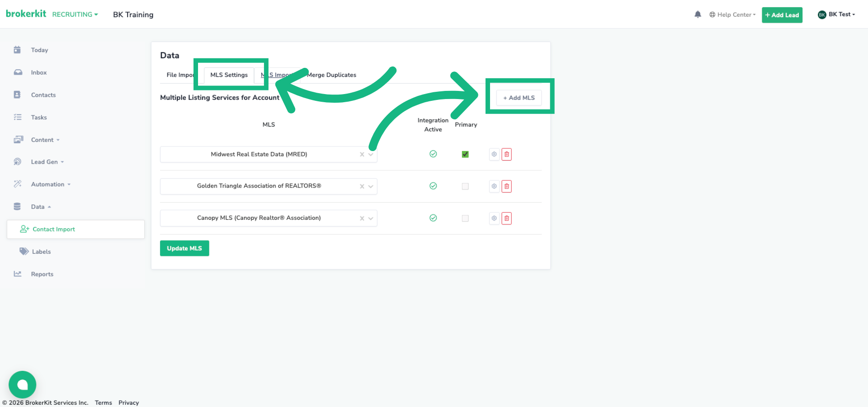Expand the Lead Gen sidebar menu
Screen dimensions: 868x407
point(47,162)
